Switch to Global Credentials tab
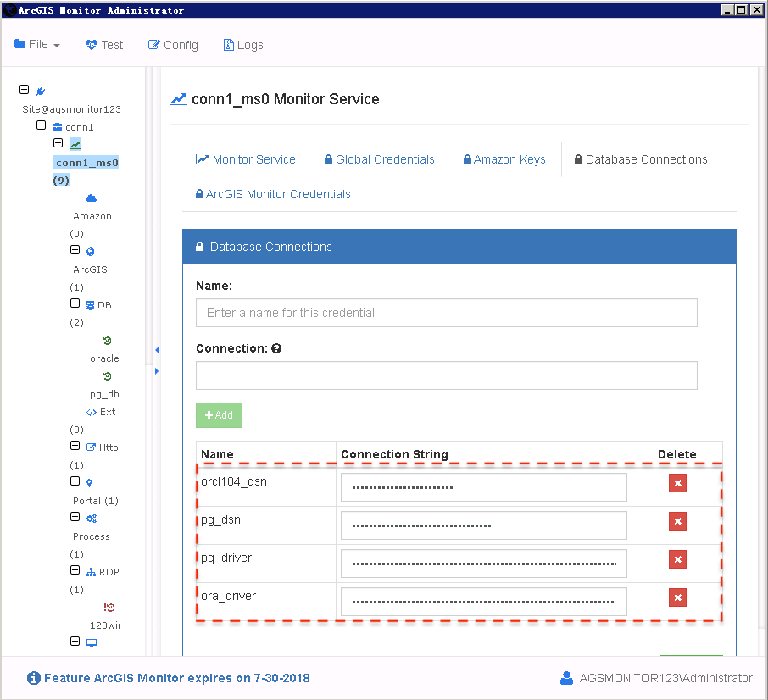This screenshot has width=768, height=700. (379, 159)
